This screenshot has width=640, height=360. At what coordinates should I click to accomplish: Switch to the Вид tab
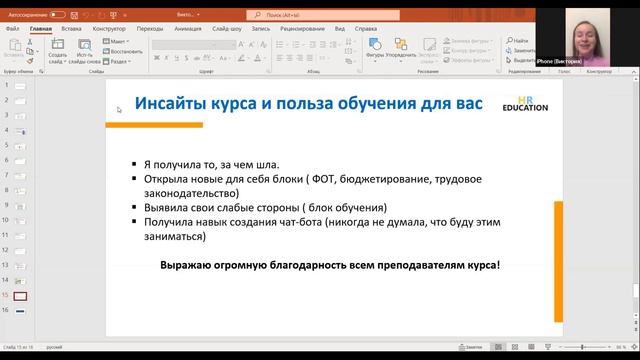click(340, 29)
